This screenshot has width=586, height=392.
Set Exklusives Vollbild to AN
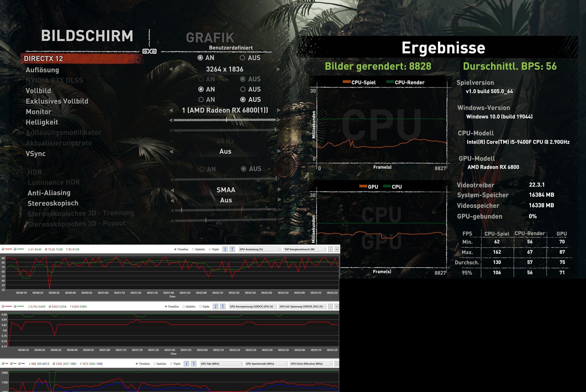point(206,100)
